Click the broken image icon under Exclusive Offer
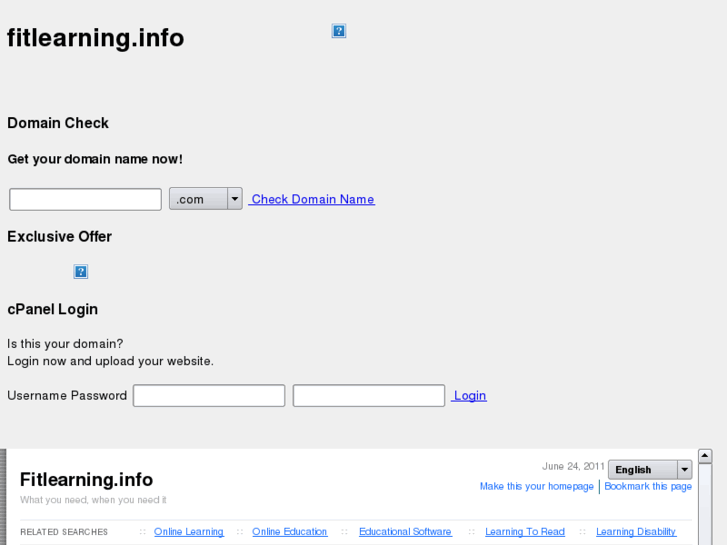Screen dimensions: 727x545 pyautogui.click(x=81, y=271)
